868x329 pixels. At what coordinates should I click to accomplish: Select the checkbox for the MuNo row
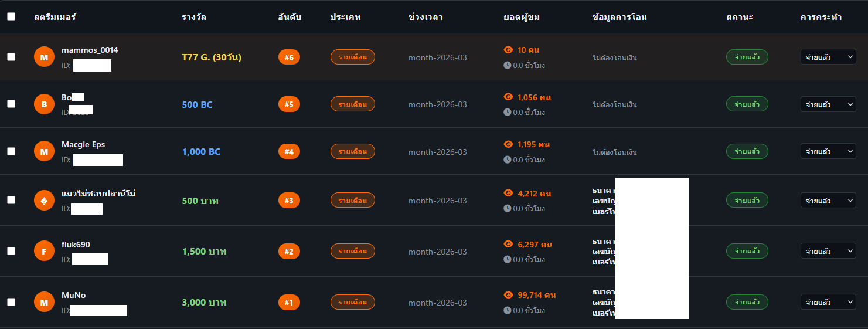(11, 302)
